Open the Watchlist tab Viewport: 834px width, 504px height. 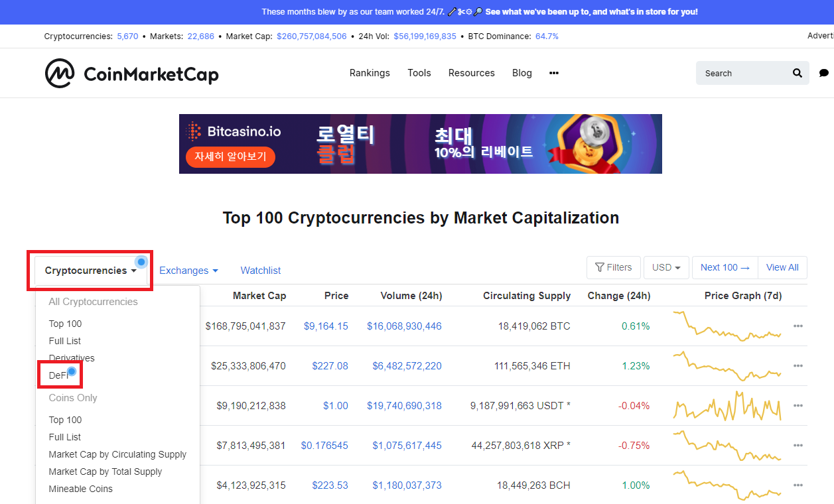(x=261, y=271)
